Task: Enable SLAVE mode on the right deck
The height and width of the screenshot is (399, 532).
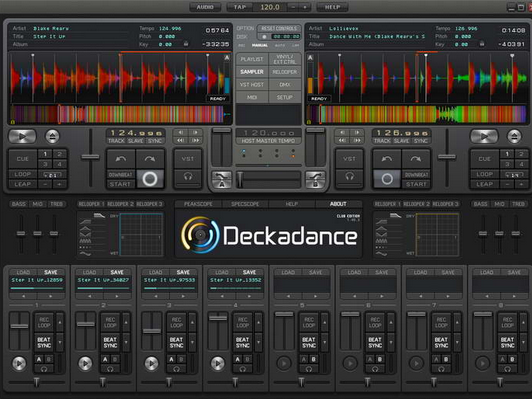Action: click(x=401, y=141)
